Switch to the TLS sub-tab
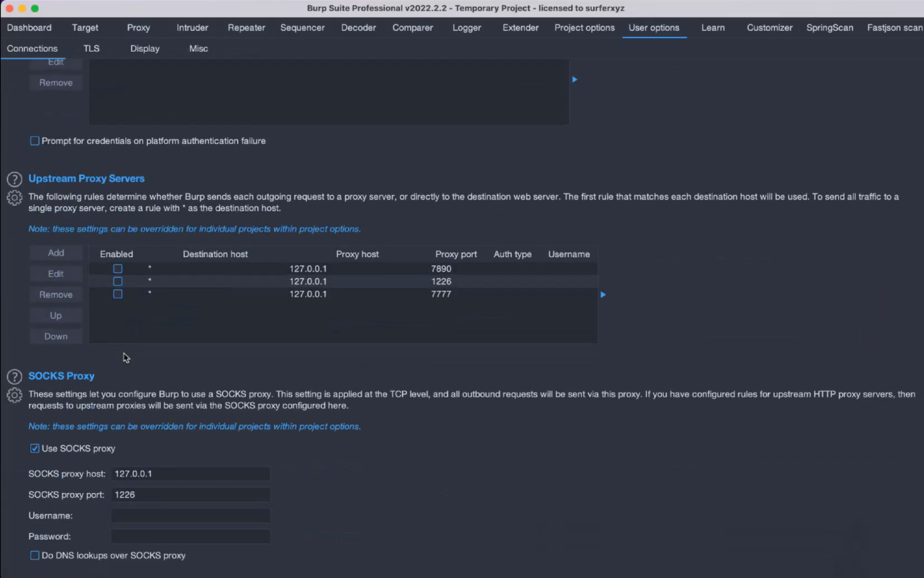This screenshot has width=924, height=578. pyautogui.click(x=92, y=48)
